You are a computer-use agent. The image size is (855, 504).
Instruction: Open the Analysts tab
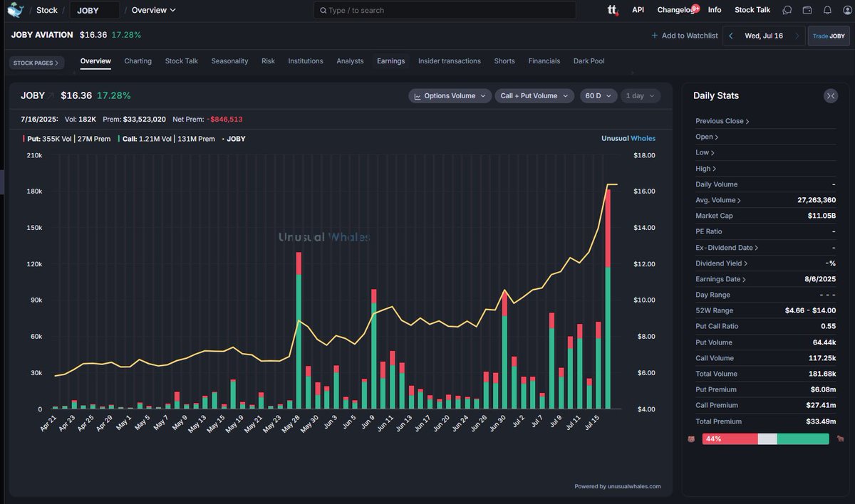[x=350, y=61]
